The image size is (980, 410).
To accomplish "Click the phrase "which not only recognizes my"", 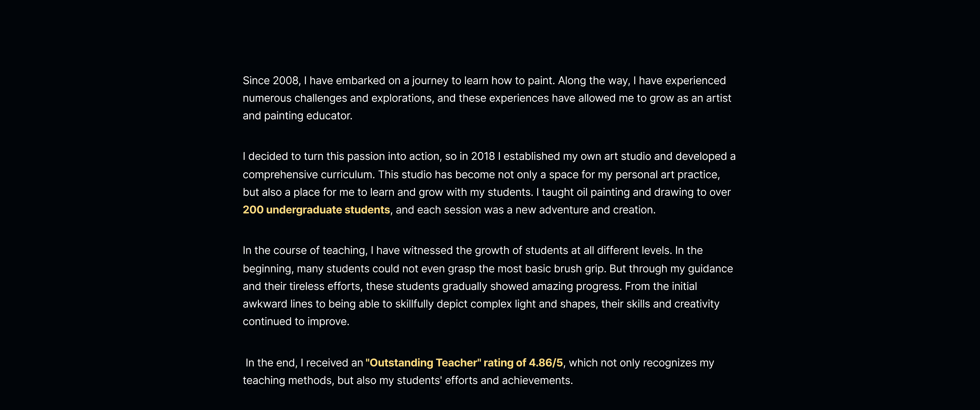I will [x=641, y=363].
